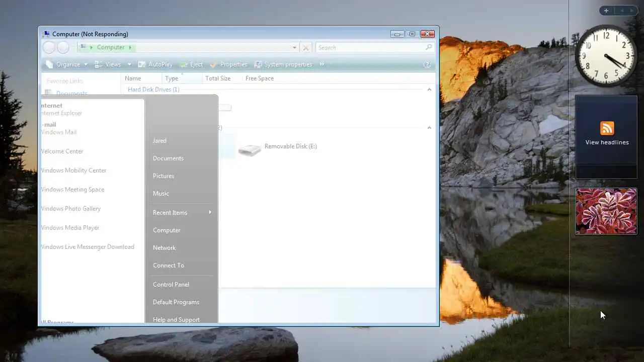Click the Views toolbar button
This screenshot has width=644, height=362.
pos(108,64)
